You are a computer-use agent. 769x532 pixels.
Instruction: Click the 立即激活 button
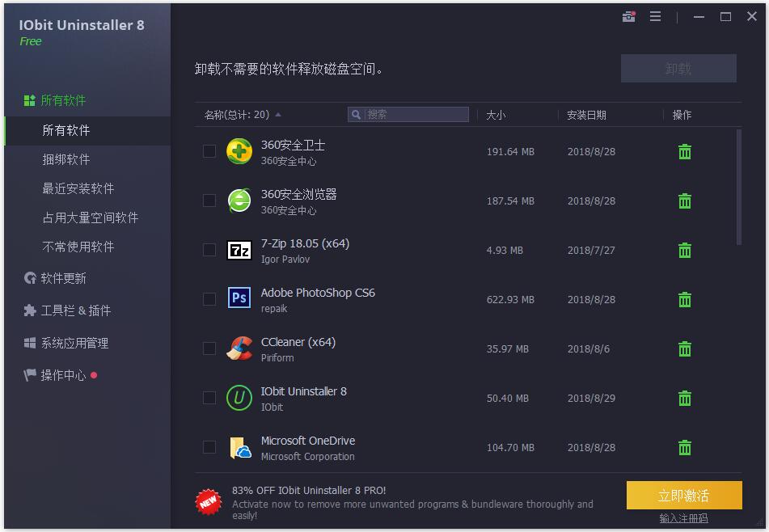[683, 496]
